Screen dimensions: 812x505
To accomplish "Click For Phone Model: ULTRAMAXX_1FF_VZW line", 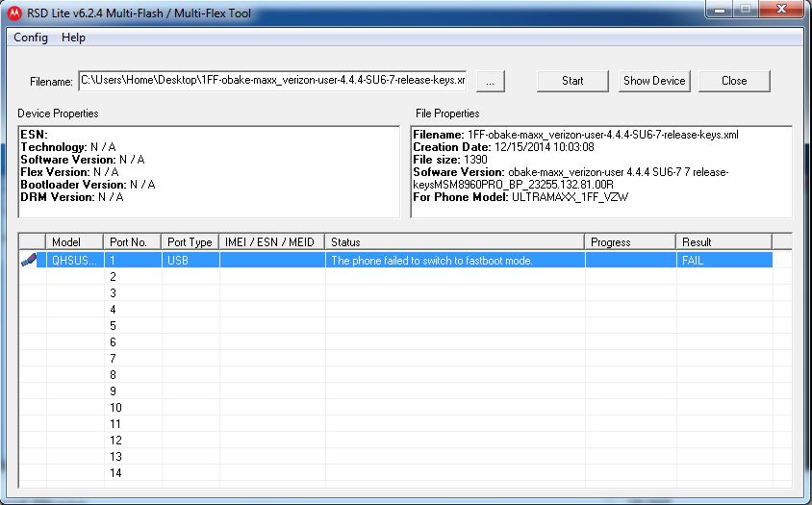I will pyautogui.click(x=520, y=197).
